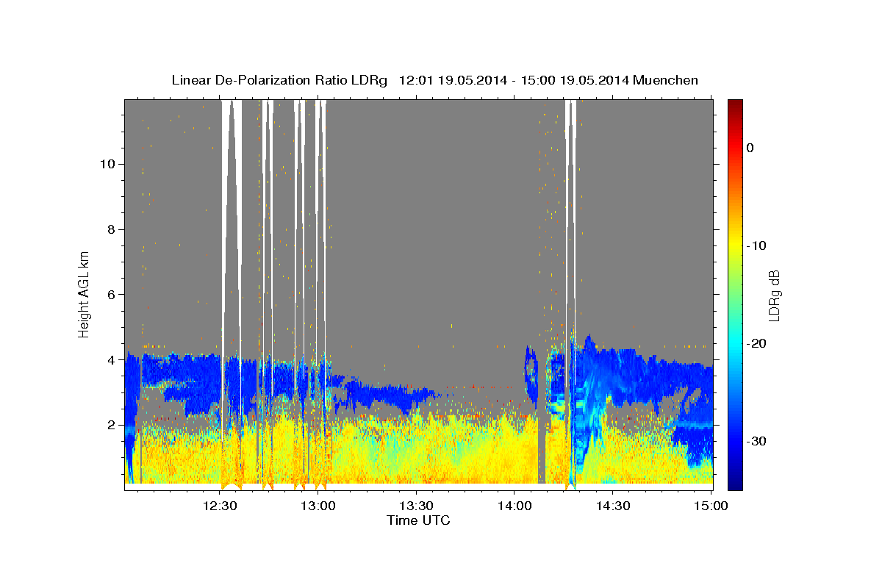
Task: Click the colorbar value -30
Action: pyautogui.click(x=757, y=441)
